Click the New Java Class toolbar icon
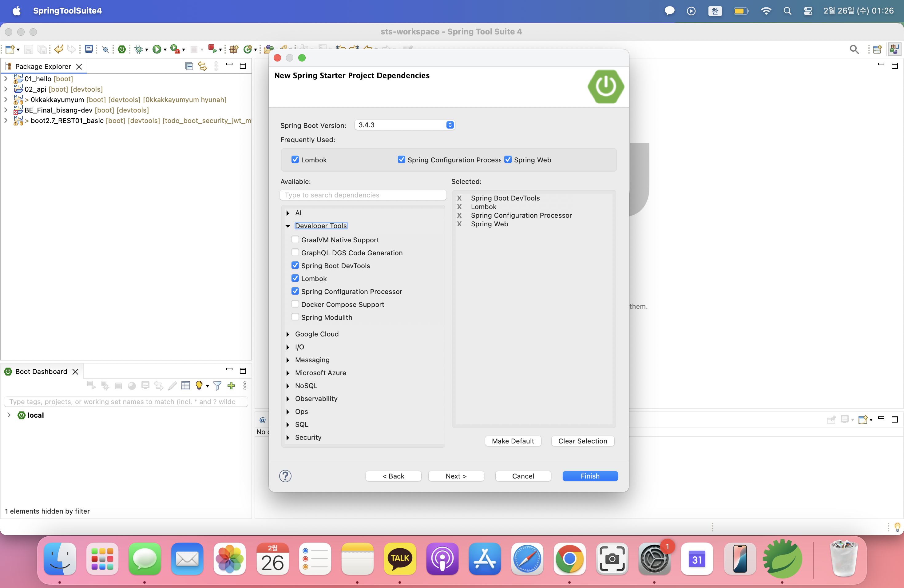Viewport: 904px width, 588px height. (x=248, y=50)
